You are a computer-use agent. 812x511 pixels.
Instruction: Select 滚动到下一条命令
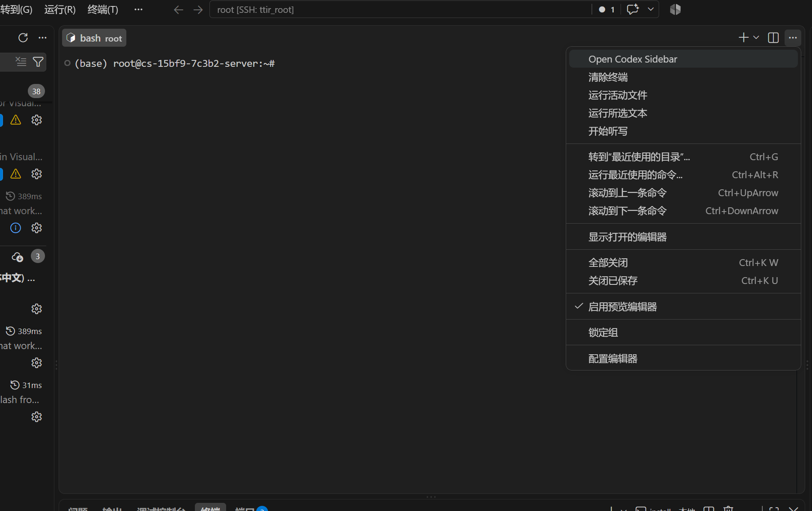pos(683,211)
